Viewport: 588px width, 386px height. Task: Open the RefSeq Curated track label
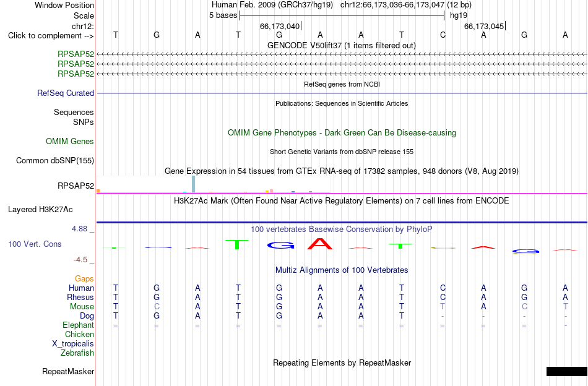coord(66,93)
